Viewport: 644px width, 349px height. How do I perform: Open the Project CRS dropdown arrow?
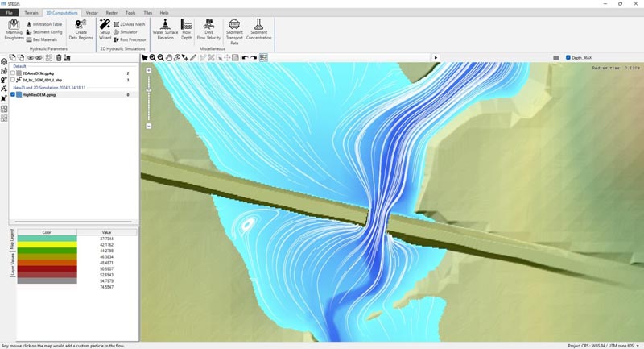coord(638,345)
